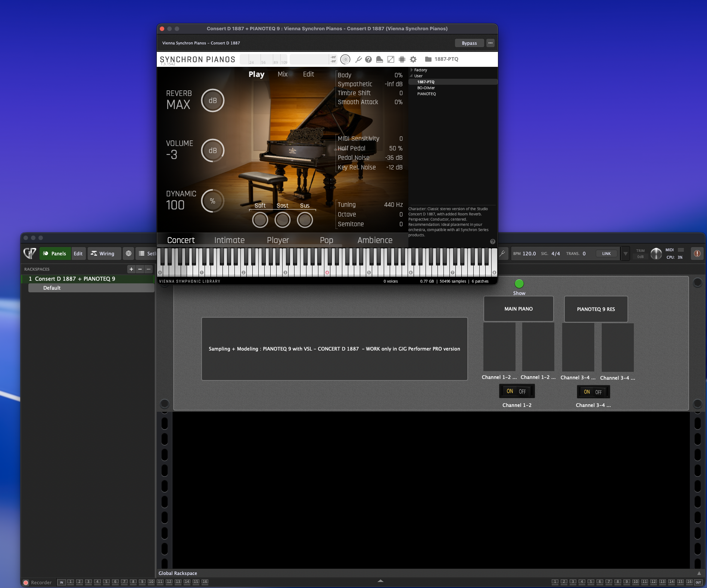Open the Panels view in Gig Performer
The image size is (707, 588).
[55, 253]
